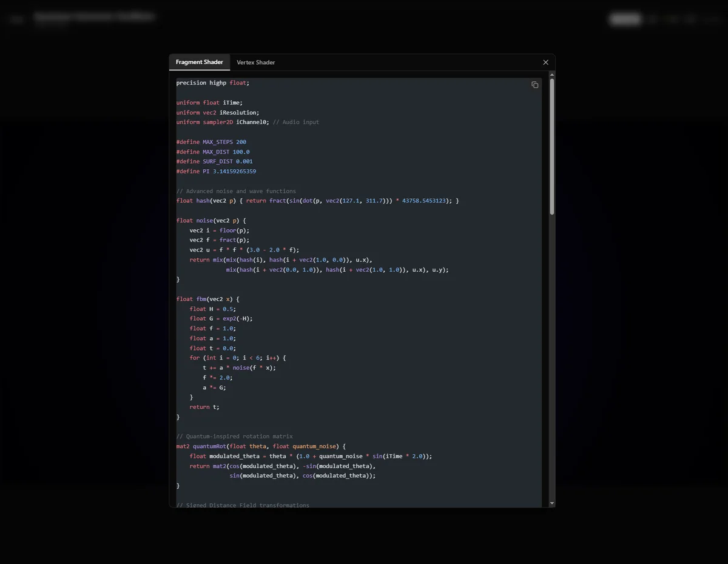The width and height of the screenshot is (728, 564).
Task: Click the application title text in the header
Action: click(94, 16)
